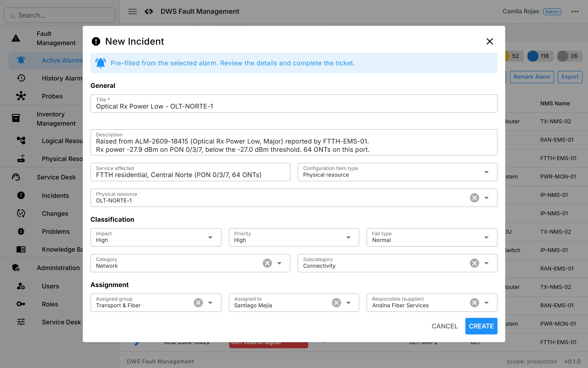Clear Responsible supplier Andina Fiber Services
Viewport: 588px width, 368px height.
474,303
